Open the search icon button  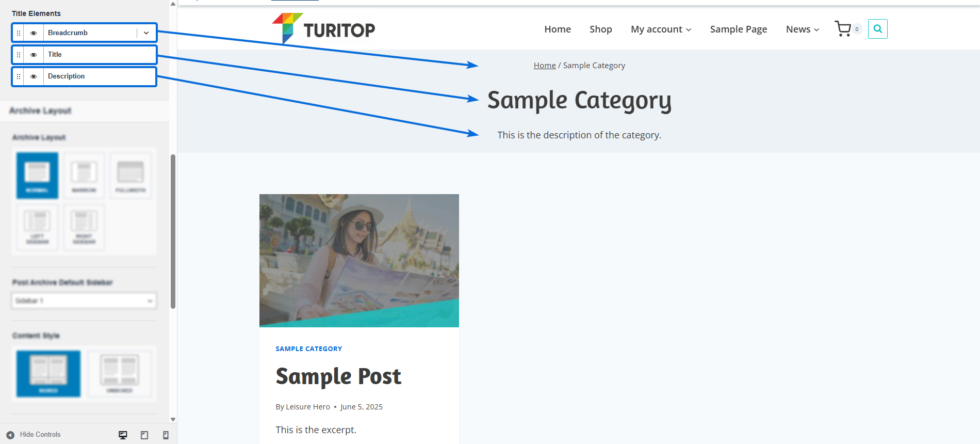point(877,29)
